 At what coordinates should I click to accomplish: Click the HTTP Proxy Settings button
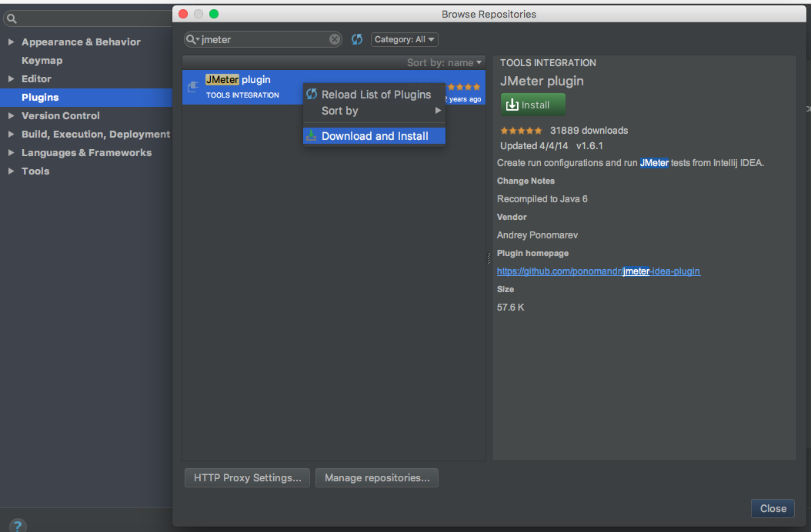246,477
